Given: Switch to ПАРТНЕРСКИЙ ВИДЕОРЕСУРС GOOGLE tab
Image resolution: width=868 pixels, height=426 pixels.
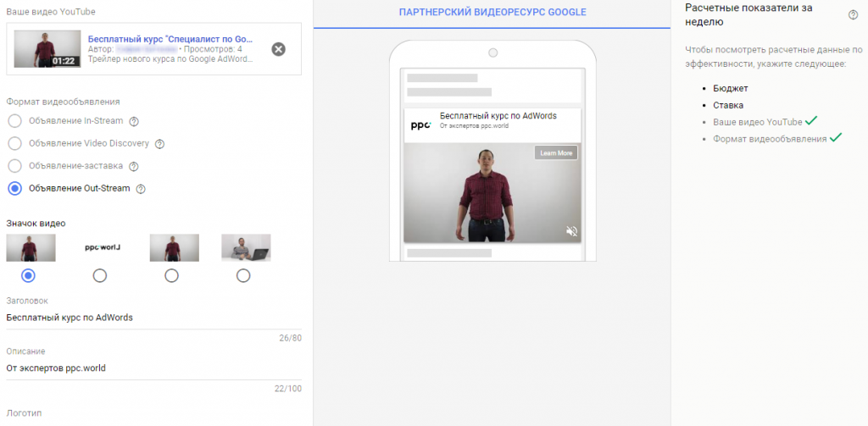Looking at the screenshot, I should [x=492, y=12].
